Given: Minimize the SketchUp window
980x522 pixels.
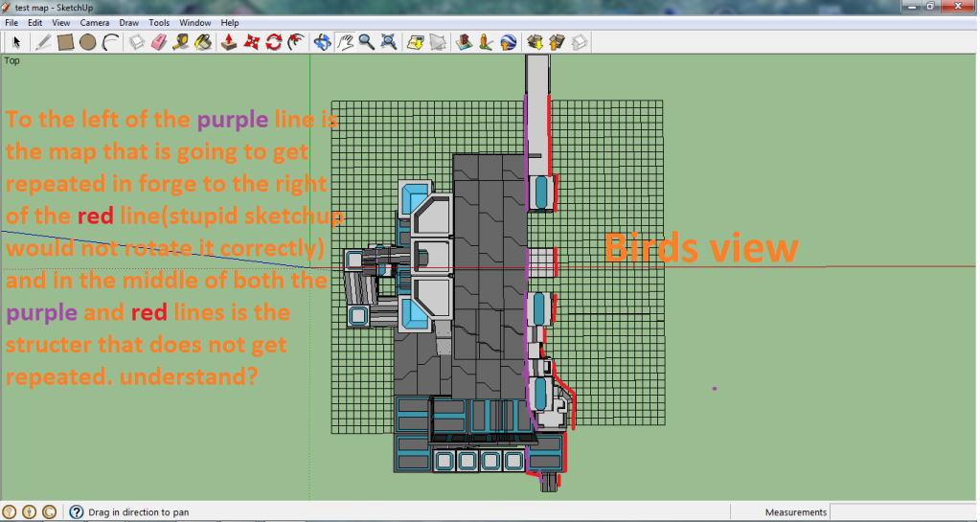Looking at the screenshot, I should tap(912, 7).
